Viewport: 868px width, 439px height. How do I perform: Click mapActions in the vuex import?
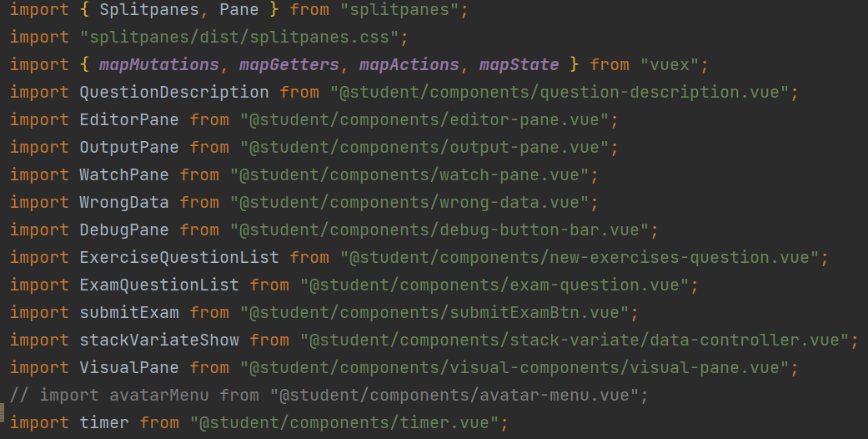click(409, 65)
